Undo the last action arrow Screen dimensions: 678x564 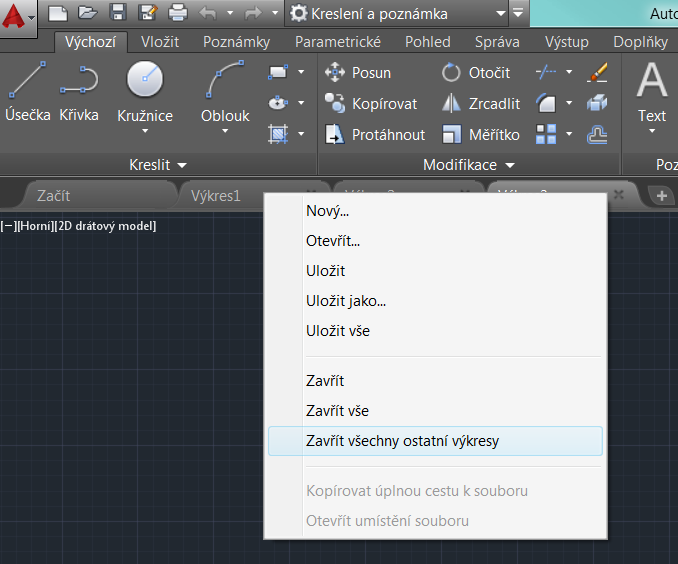208,13
